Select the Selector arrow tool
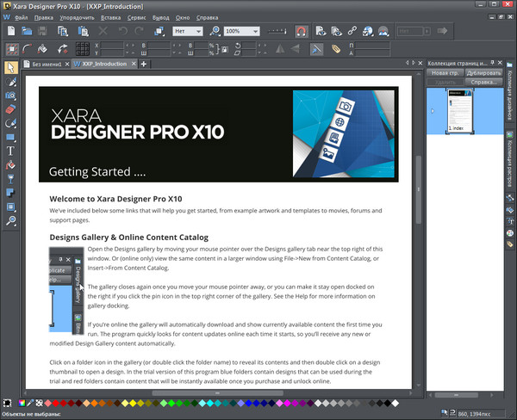 pyautogui.click(x=10, y=67)
